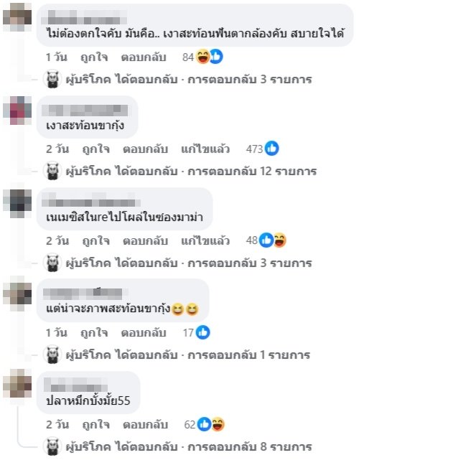Click the blurred avatar of the first commenter
476x460 pixels.
[17, 17]
